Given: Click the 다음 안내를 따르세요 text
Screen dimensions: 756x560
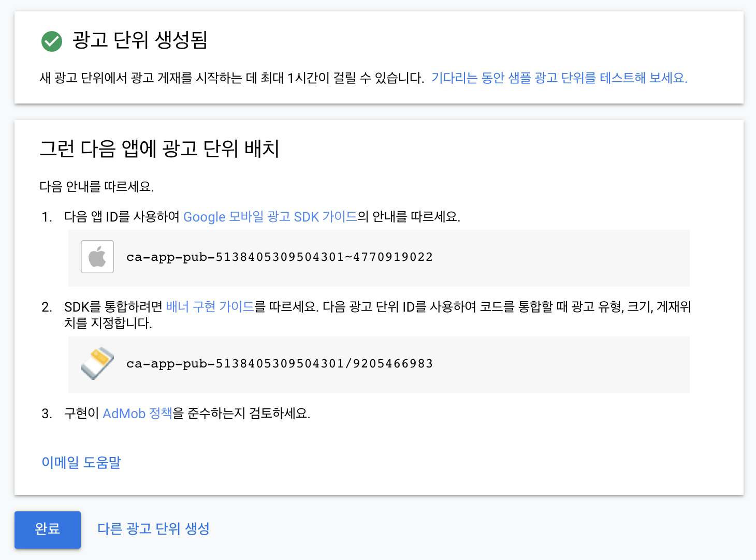Looking at the screenshot, I should click(97, 186).
